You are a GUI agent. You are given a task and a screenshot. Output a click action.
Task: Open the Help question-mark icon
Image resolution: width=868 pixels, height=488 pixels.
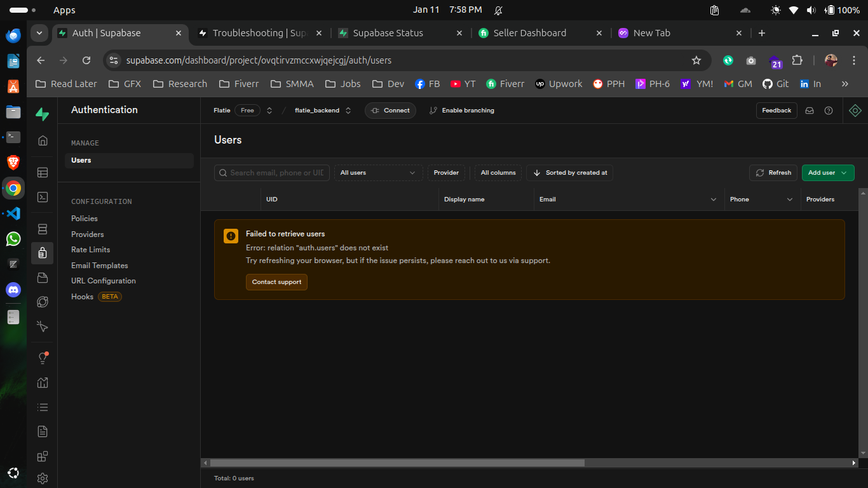coord(829,110)
